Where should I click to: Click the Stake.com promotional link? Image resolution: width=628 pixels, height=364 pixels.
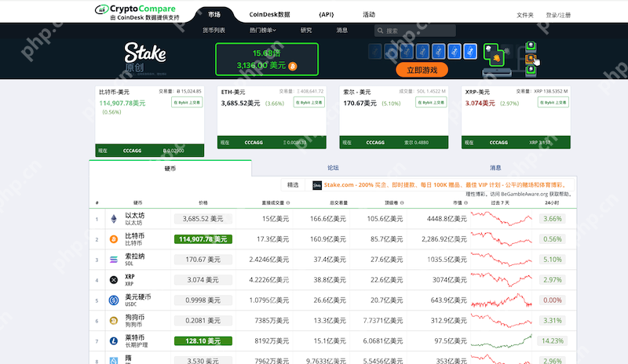coord(445,185)
